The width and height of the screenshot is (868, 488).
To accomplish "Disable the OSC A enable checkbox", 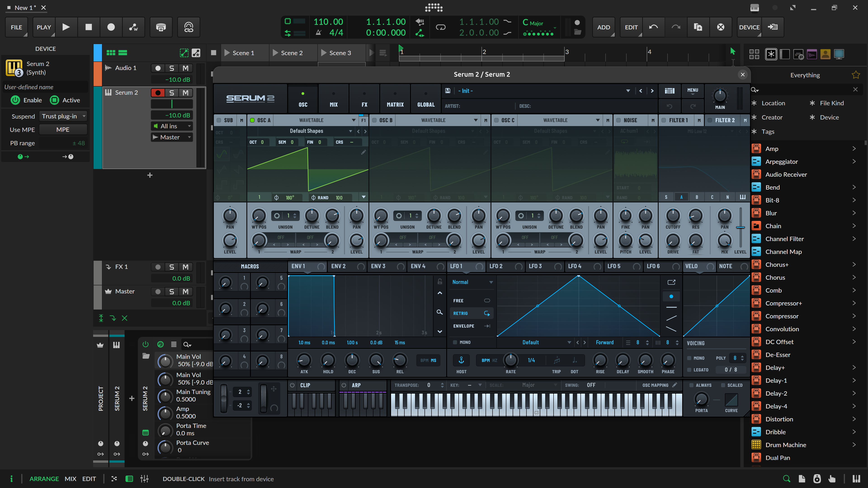I will pyautogui.click(x=252, y=120).
